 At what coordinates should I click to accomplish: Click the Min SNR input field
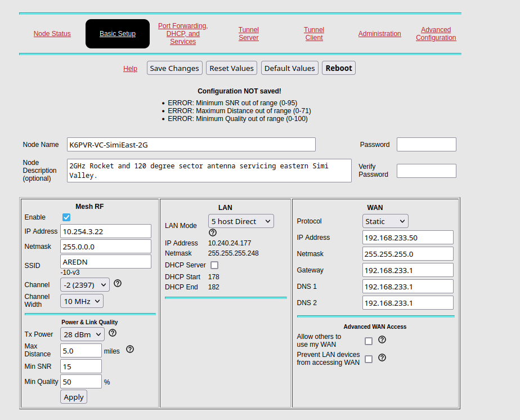80,366
